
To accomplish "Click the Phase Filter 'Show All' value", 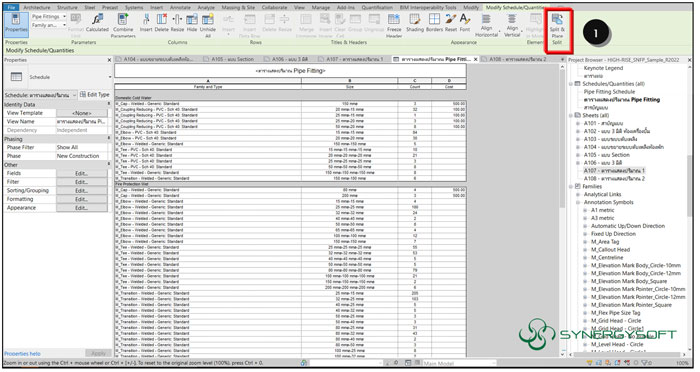I will (82, 147).
